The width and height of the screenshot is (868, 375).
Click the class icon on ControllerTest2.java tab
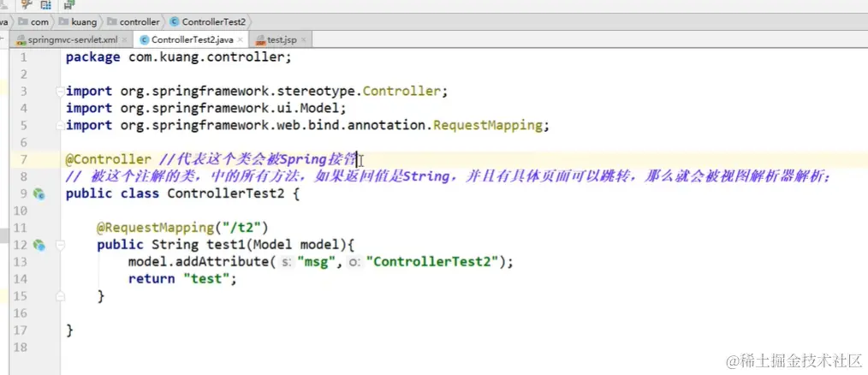coord(145,40)
